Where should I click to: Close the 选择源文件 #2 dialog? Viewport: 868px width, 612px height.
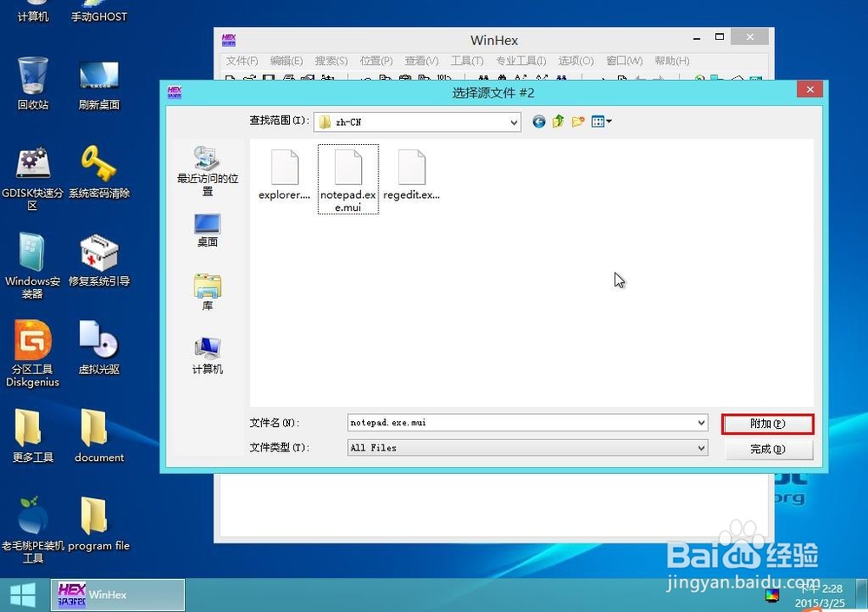(810, 89)
